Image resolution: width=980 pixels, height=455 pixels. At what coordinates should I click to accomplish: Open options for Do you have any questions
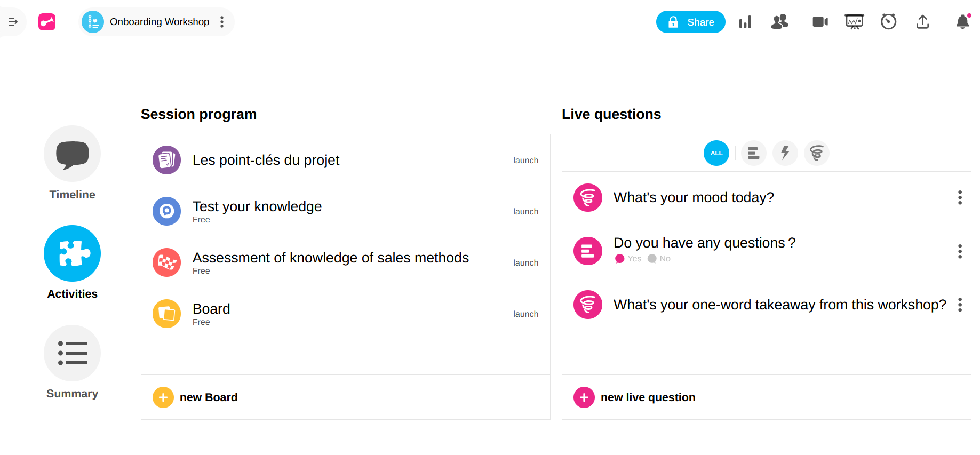point(960,251)
